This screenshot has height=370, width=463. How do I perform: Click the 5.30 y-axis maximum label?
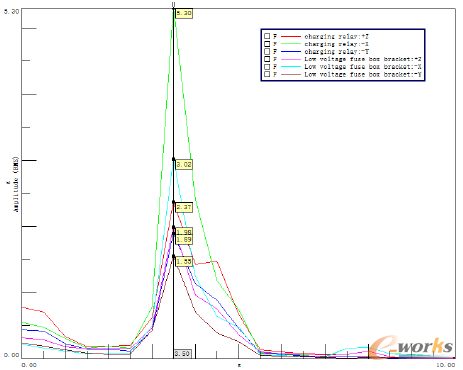[11, 11]
